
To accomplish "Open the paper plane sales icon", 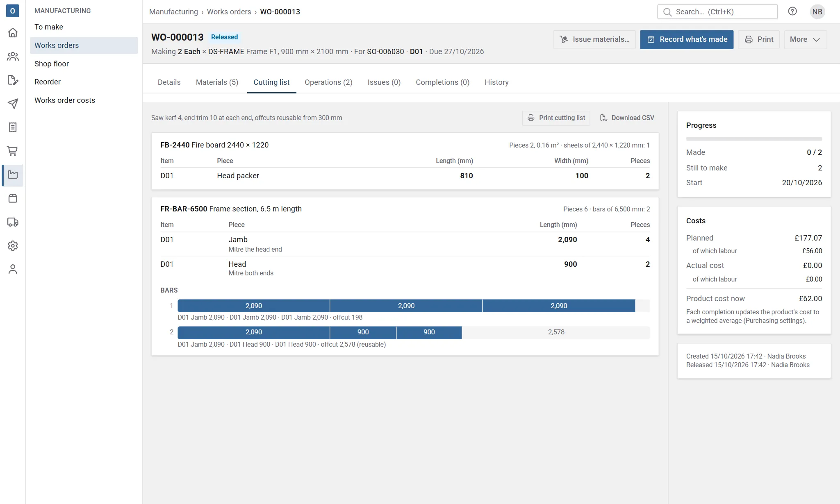I will click(13, 104).
